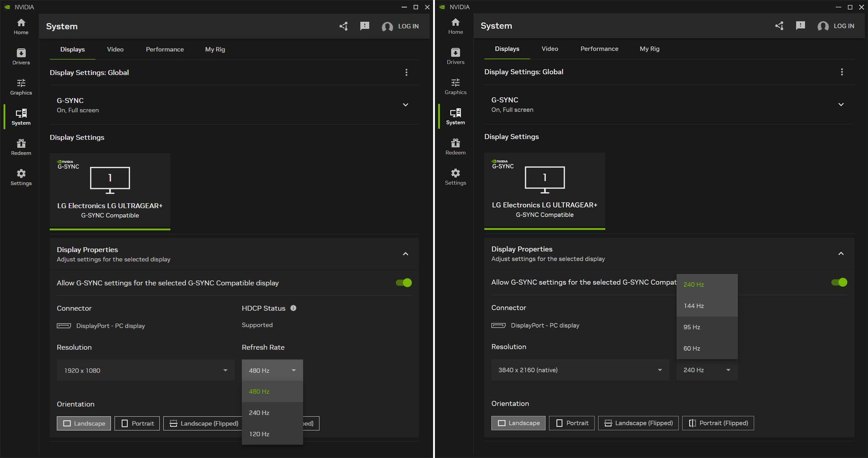
Task: Click the share icon in the left window header
Action: pyautogui.click(x=343, y=26)
